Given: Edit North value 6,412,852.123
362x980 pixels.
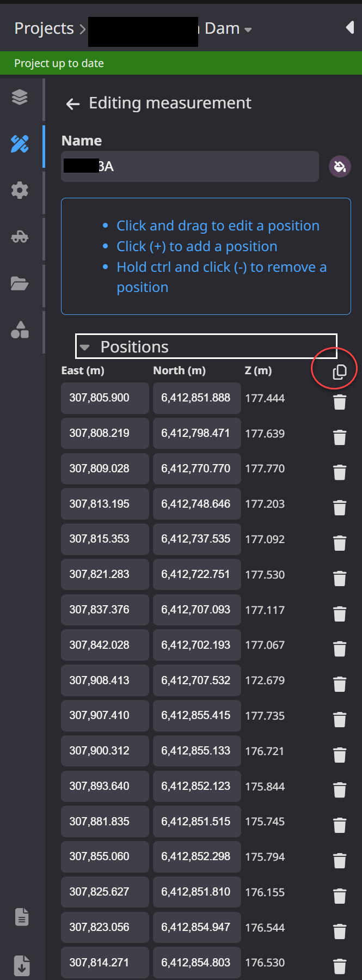Looking at the screenshot, I should point(197,786).
